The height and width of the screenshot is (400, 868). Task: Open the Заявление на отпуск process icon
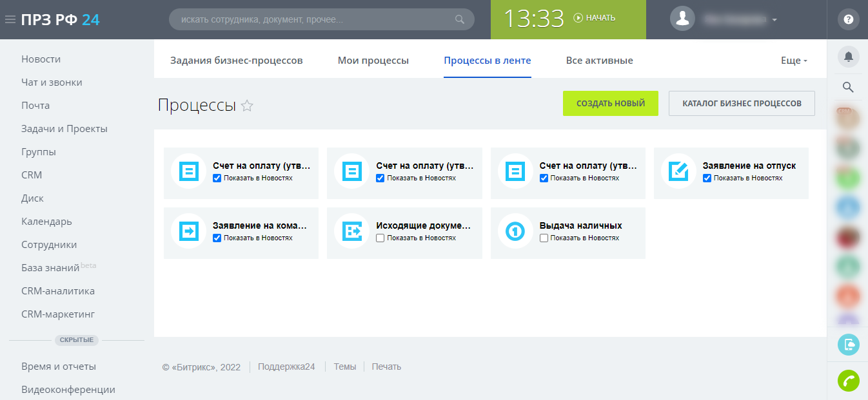pos(678,171)
